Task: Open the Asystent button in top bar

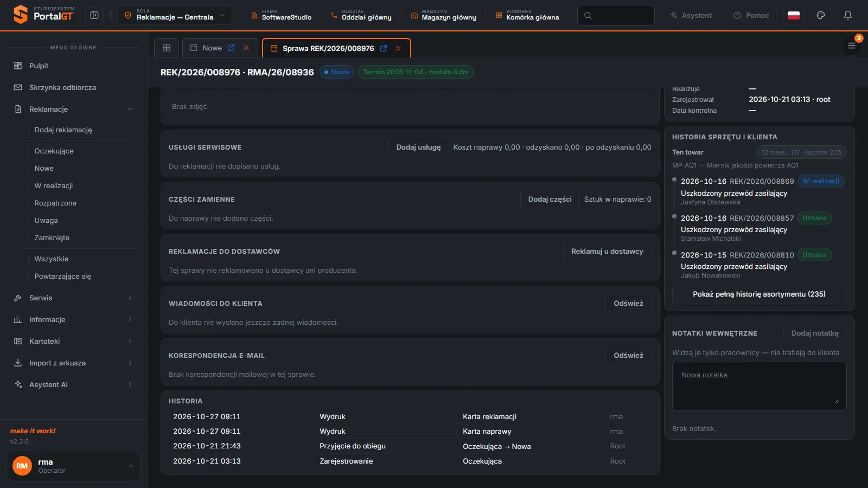Action: tap(691, 15)
